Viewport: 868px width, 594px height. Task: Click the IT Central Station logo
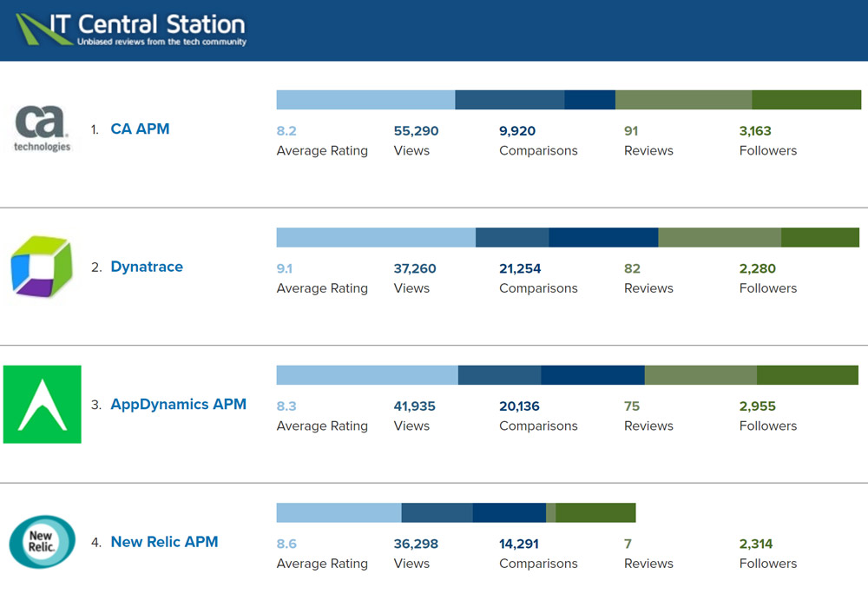(x=131, y=30)
